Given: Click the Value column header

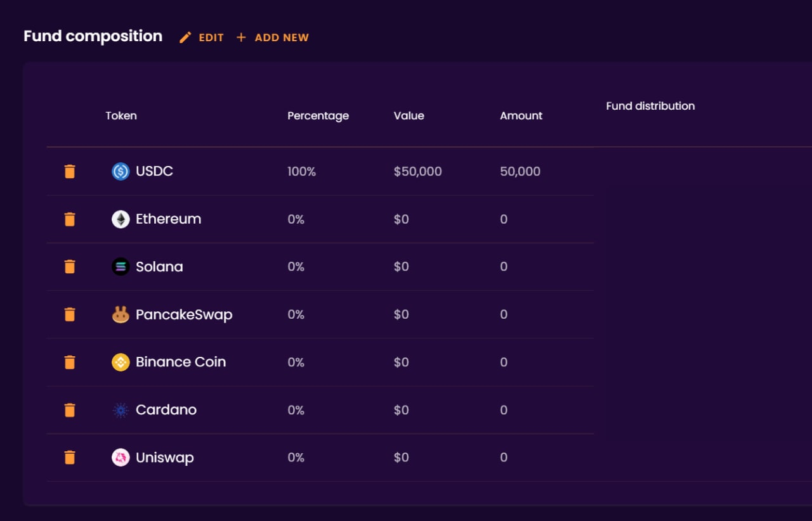Looking at the screenshot, I should coord(409,116).
